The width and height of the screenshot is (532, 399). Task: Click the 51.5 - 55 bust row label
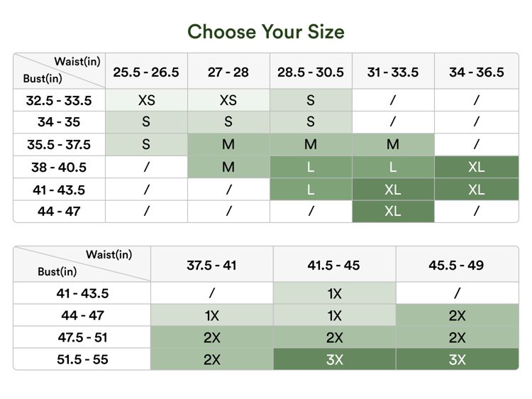point(82,359)
